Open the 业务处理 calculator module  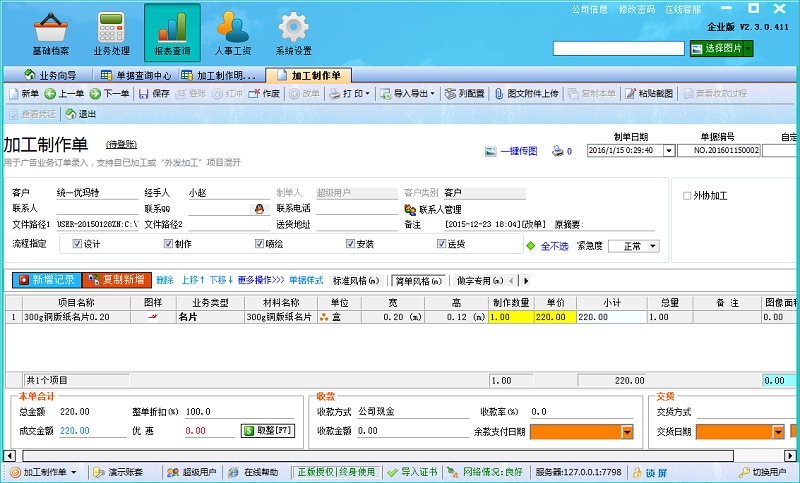[x=111, y=34]
